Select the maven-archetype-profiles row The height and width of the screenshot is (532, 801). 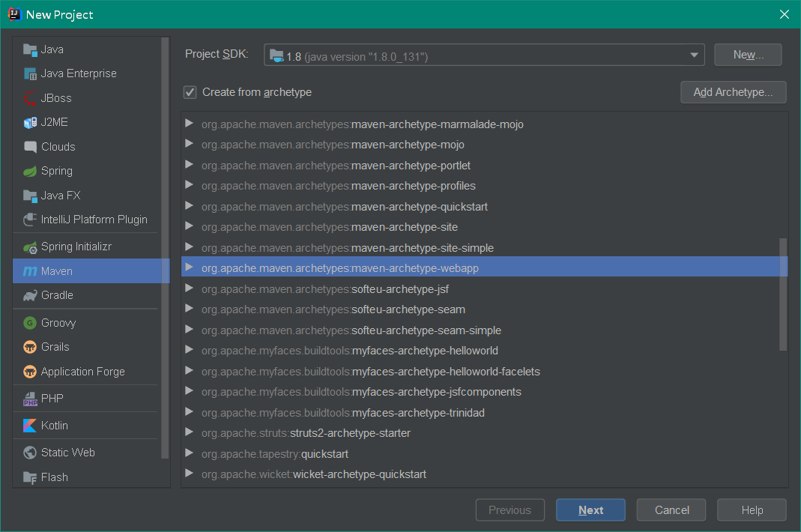484,186
